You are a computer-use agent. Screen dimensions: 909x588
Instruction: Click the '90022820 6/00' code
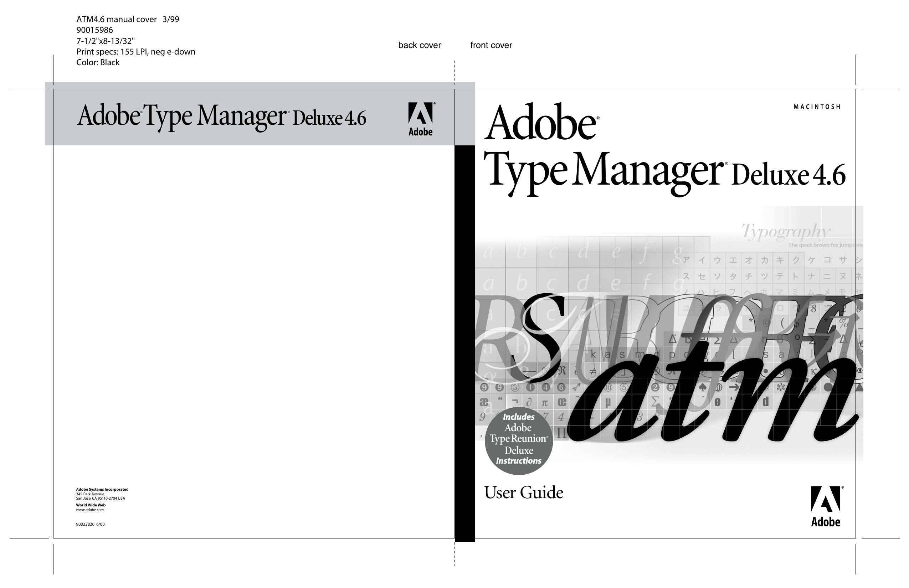pyautogui.click(x=90, y=524)
